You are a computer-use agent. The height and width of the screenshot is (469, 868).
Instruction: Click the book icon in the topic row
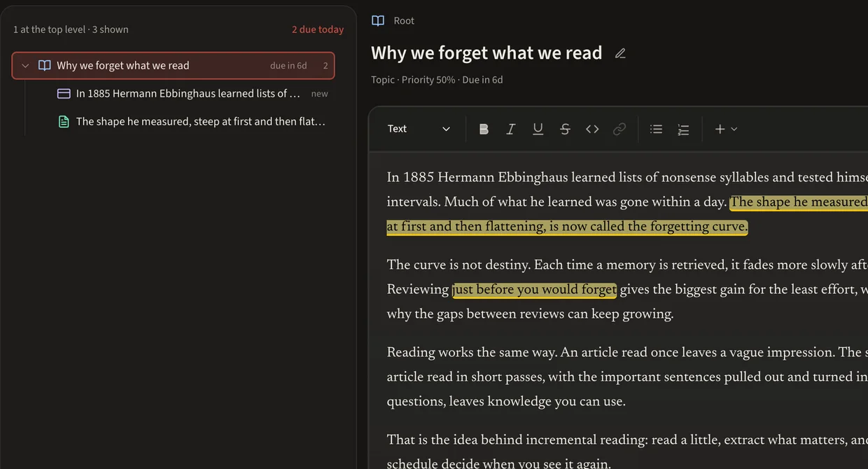(x=44, y=66)
